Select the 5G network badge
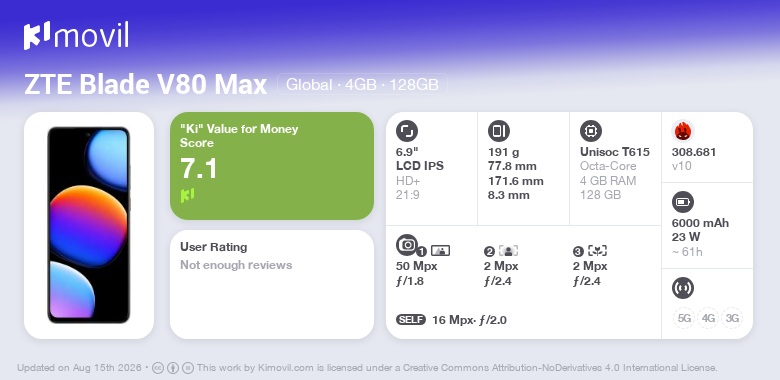The height and width of the screenshot is (380, 780). tap(684, 318)
